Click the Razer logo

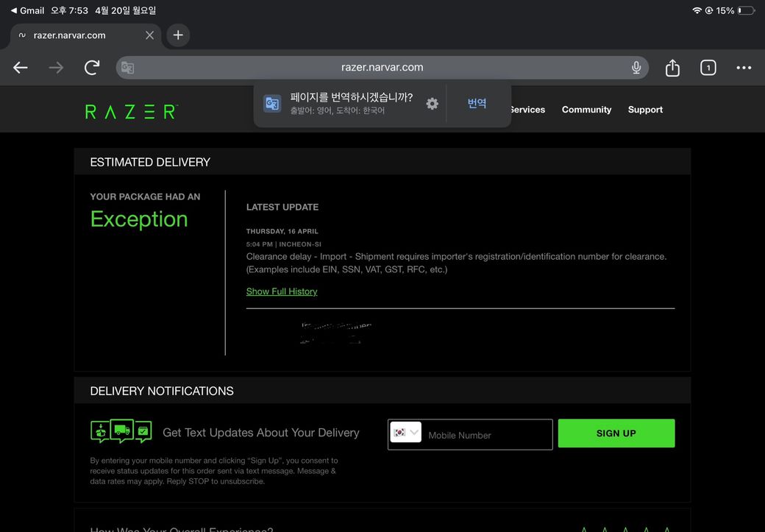[x=131, y=111]
